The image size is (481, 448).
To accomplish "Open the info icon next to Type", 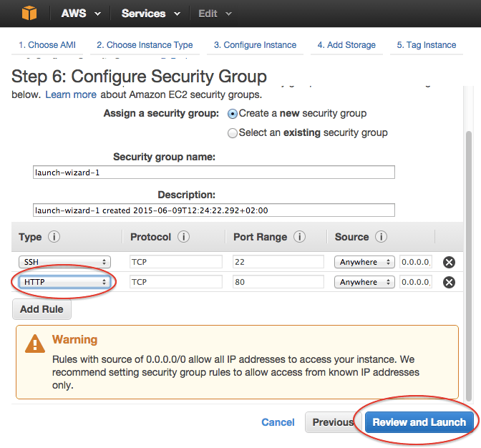I will tap(54, 237).
